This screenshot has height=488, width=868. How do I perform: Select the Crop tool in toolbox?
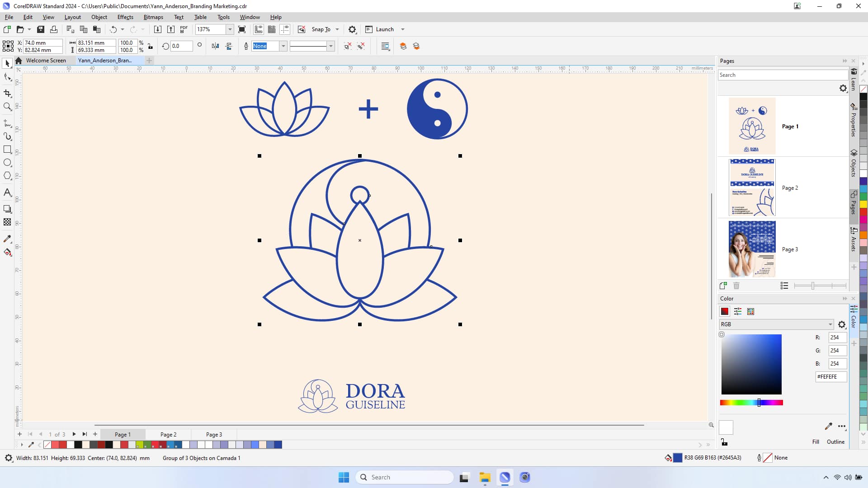click(x=7, y=93)
